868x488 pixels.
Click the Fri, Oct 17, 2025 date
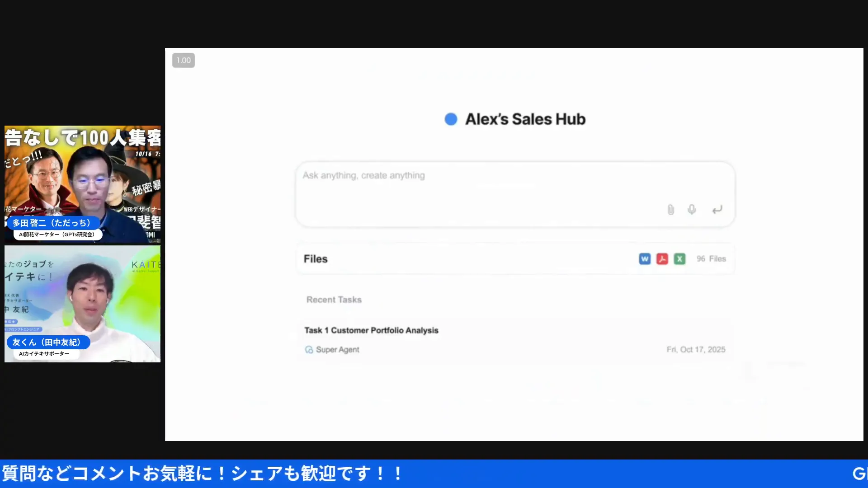(x=696, y=349)
